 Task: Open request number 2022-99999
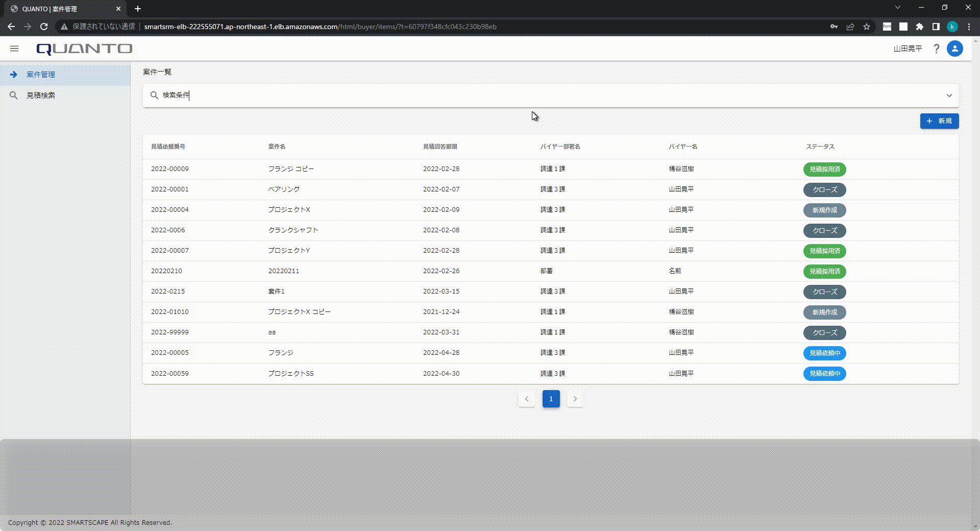click(169, 332)
